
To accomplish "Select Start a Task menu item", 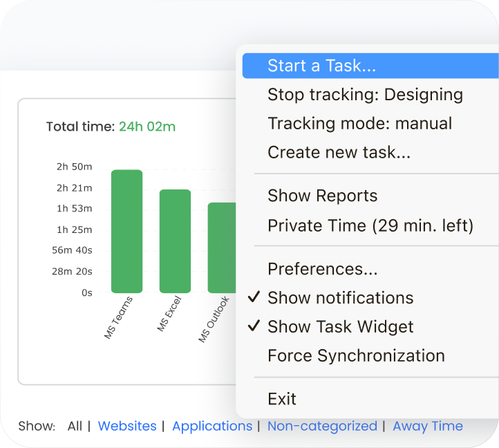I will point(370,66).
